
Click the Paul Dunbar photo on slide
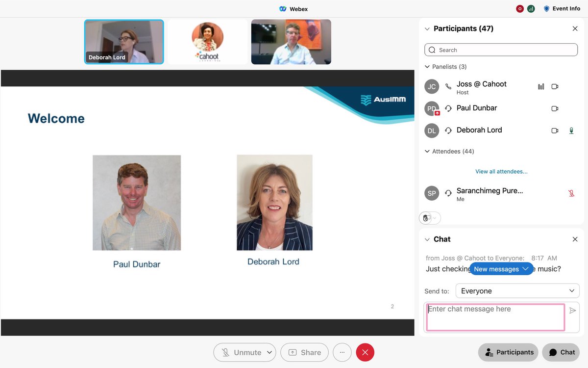137,203
